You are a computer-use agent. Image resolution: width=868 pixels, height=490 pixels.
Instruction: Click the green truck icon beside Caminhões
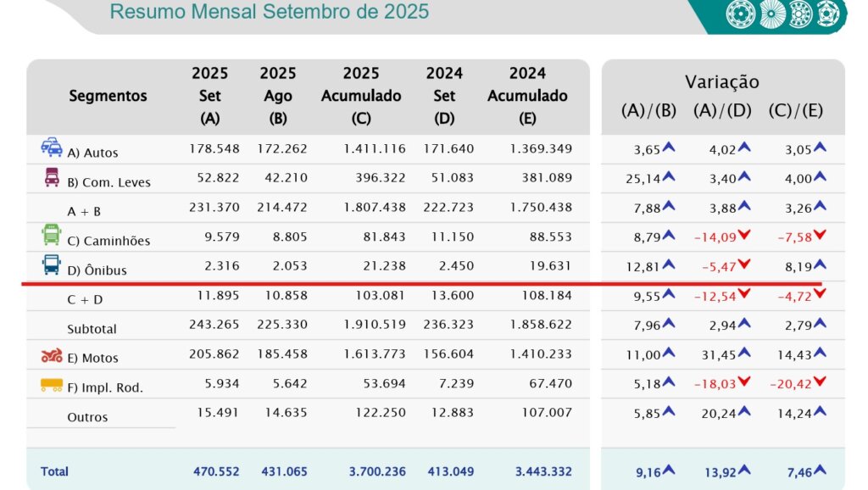(x=52, y=235)
